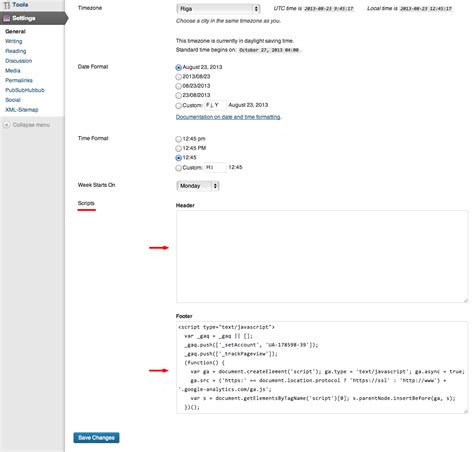
Task: Open General settings page
Action: 15,31
